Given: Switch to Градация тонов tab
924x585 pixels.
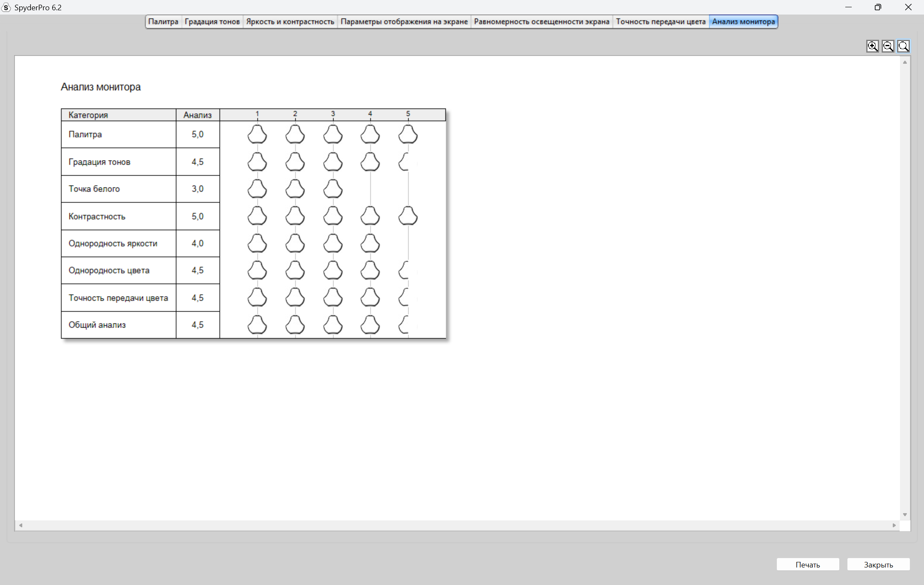Looking at the screenshot, I should point(212,21).
